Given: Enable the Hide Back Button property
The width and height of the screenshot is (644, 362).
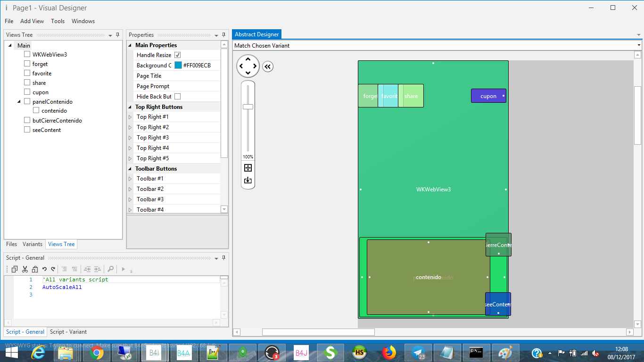Looking at the screenshot, I should click(178, 97).
